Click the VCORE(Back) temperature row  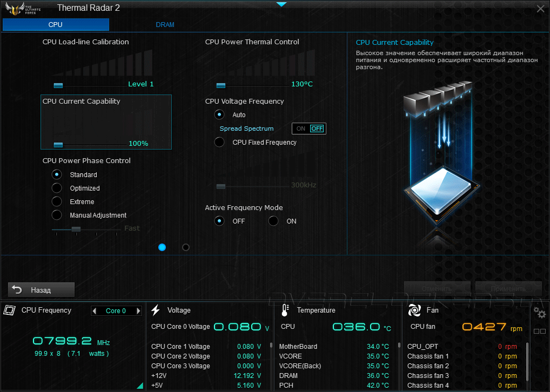coord(334,366)
